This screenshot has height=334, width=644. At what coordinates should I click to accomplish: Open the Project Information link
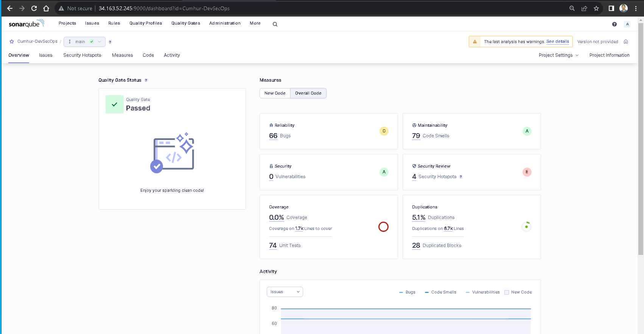pos(609,55)
